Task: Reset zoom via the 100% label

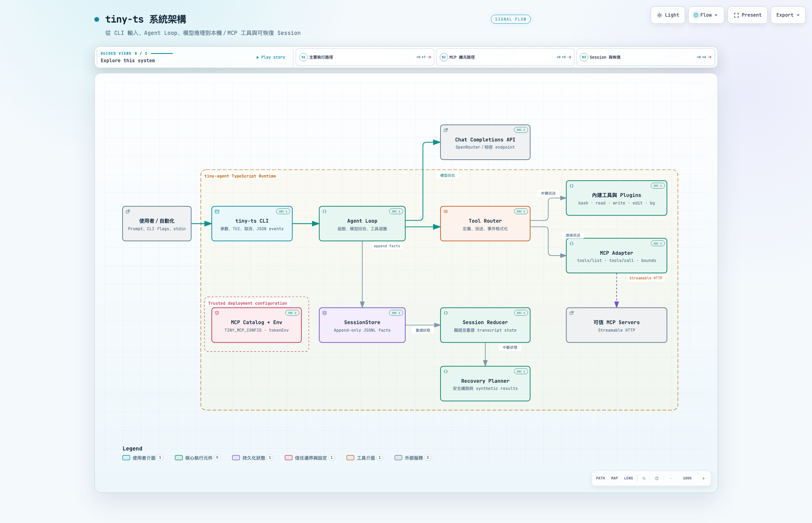Action: [687, 478]
